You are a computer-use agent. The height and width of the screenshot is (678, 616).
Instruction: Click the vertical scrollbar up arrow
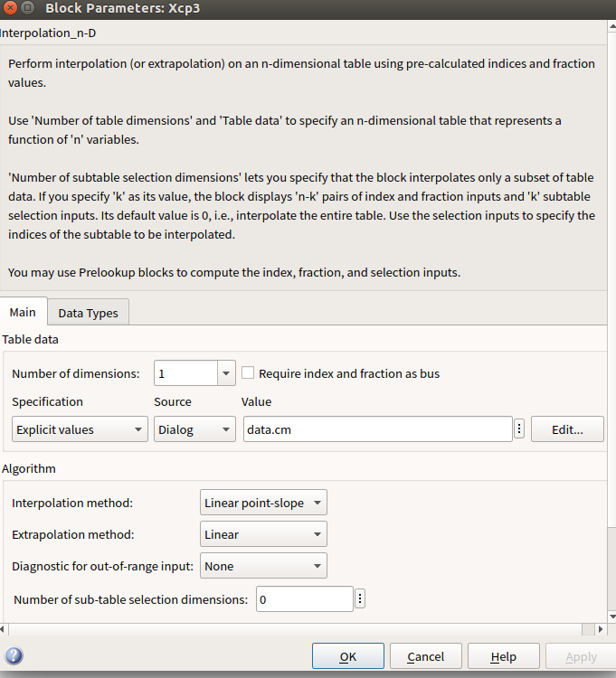pos(612,26)
